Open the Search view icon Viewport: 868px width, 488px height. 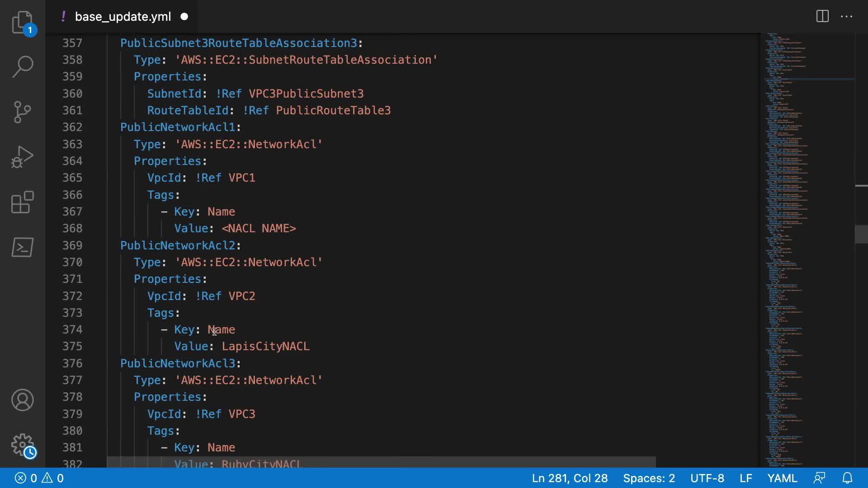pos(22,66)
